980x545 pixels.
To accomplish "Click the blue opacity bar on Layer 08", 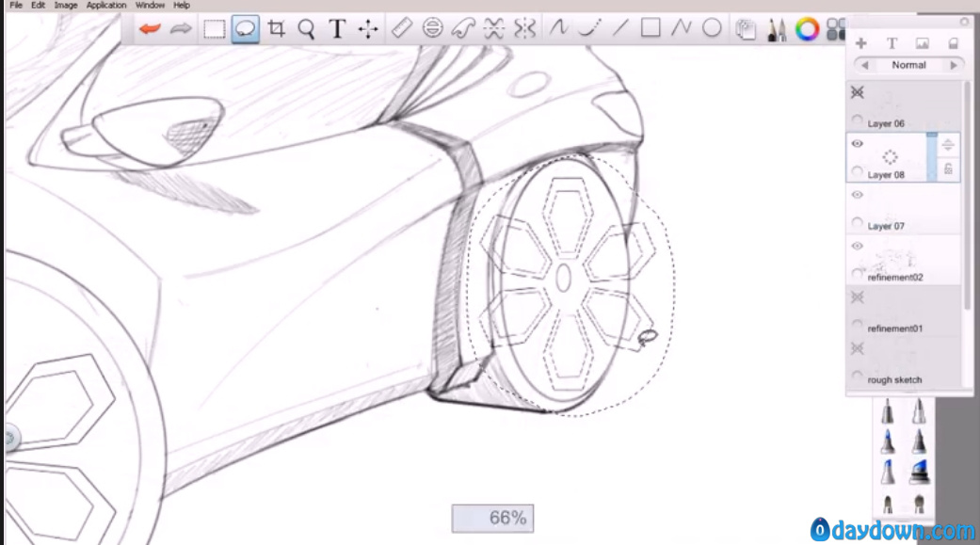I will 932,157.
